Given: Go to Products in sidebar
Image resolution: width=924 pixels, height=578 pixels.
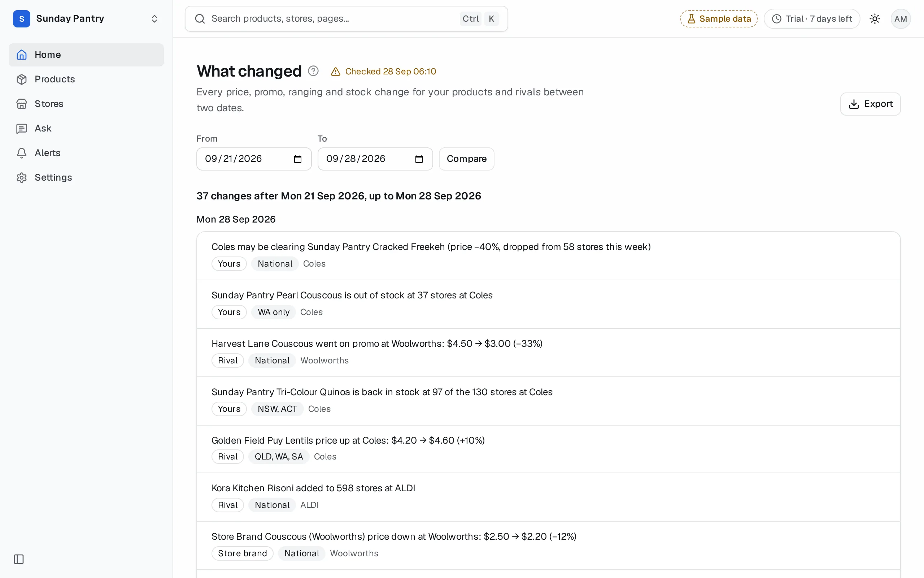Looking at the screenshot, I should point(86,79).
